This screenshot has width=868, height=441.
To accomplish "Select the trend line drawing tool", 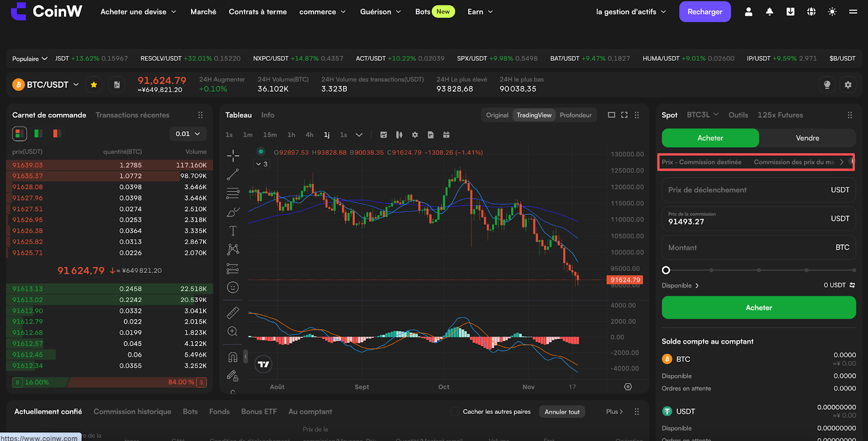I will point(233,175).
